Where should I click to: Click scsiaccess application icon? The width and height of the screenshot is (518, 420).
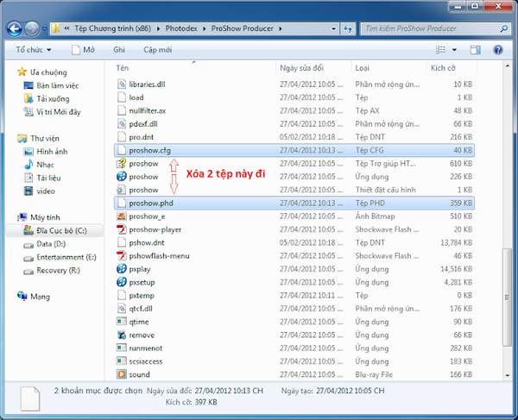[122, 361]
